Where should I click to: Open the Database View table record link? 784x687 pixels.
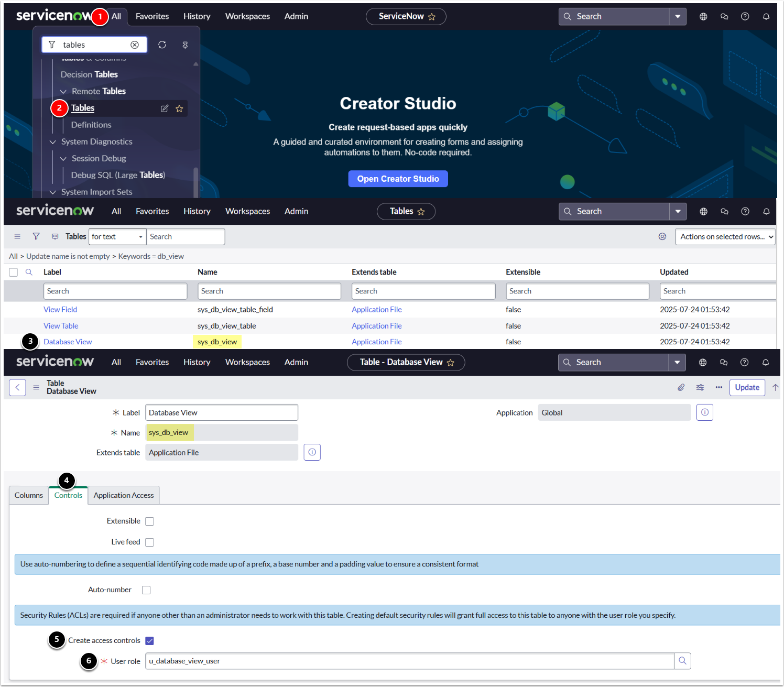[x=68, y=342]
